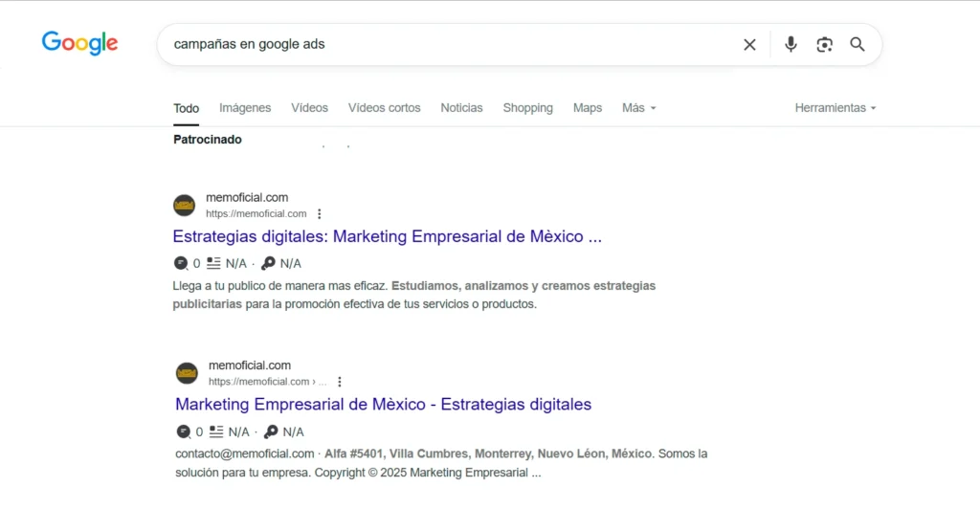
Task: Click the Google logo
Action: click(x=79, y=43)
